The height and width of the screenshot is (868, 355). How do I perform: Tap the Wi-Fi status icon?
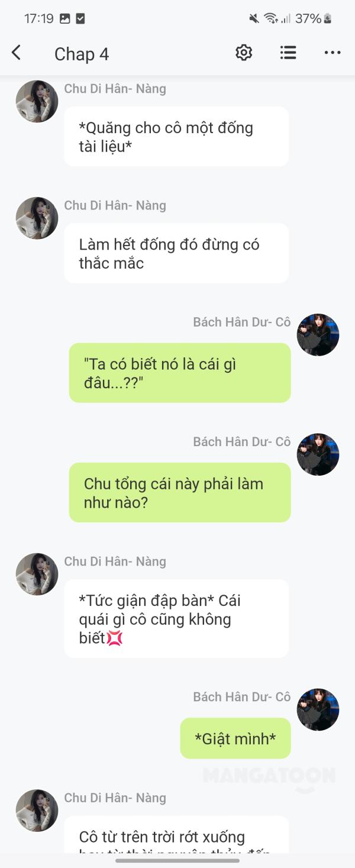click(x=272, y=18)
